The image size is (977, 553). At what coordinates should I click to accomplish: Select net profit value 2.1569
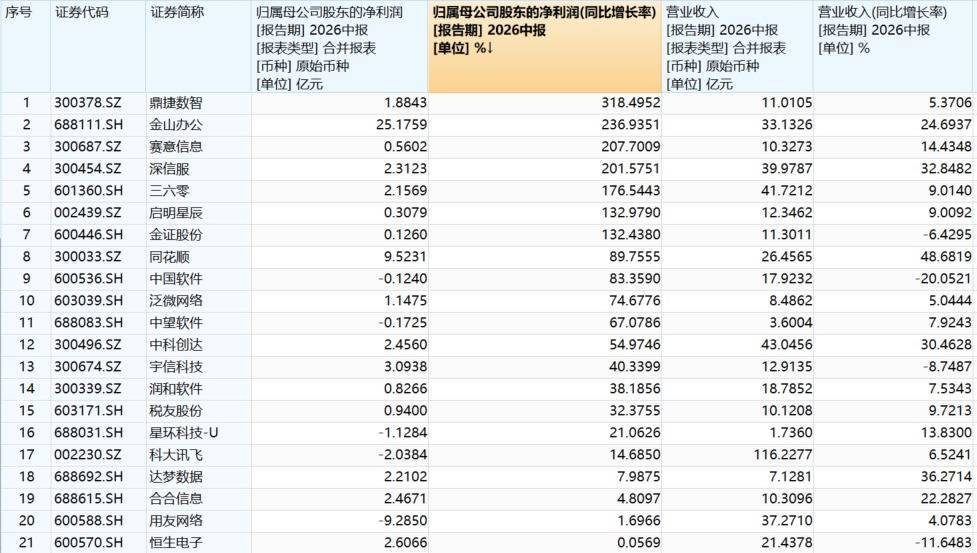click(406, 191)
